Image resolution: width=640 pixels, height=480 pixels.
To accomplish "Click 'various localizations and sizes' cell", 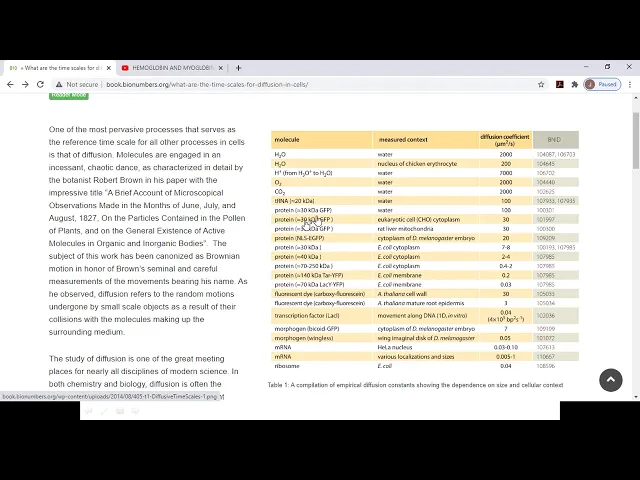I will pos(416,357).
